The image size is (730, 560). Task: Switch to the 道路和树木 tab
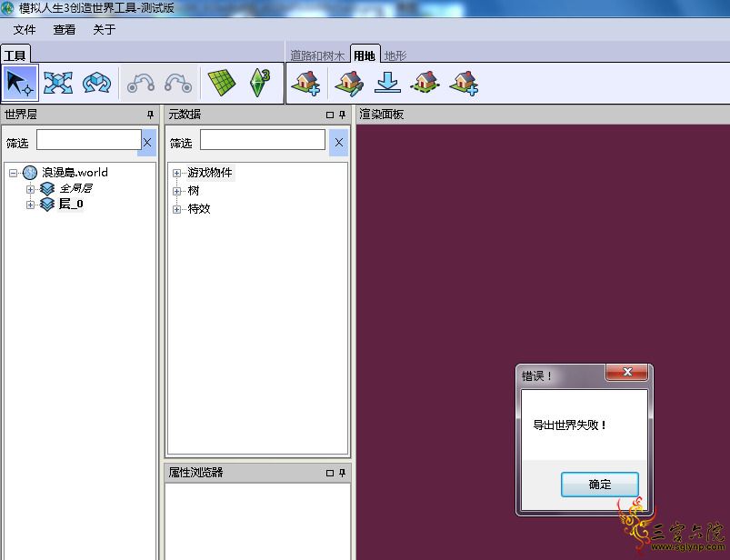[317, 55]
